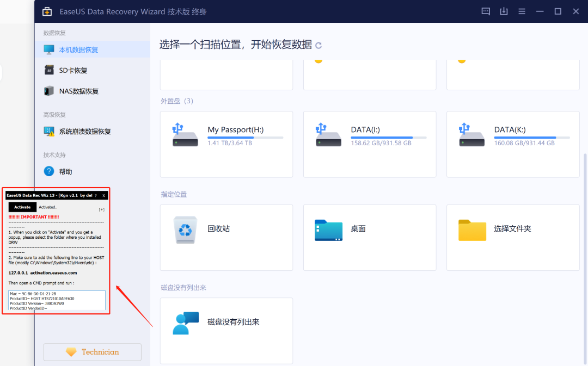
Task: Click the DATA(I:) usage bar
Action: 389,138
